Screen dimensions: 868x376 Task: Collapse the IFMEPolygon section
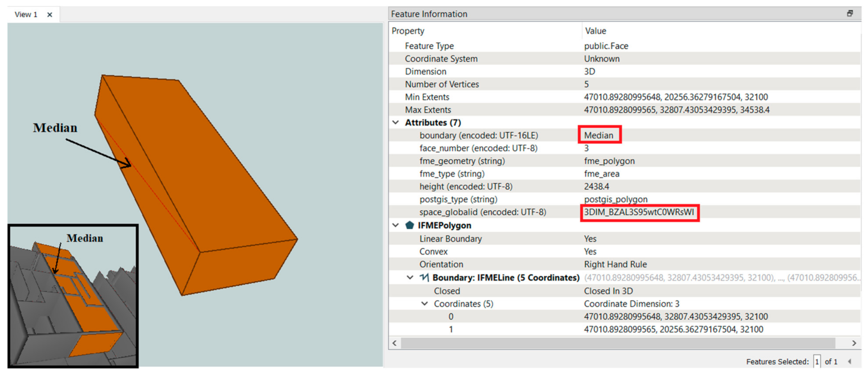click(396, 225)
